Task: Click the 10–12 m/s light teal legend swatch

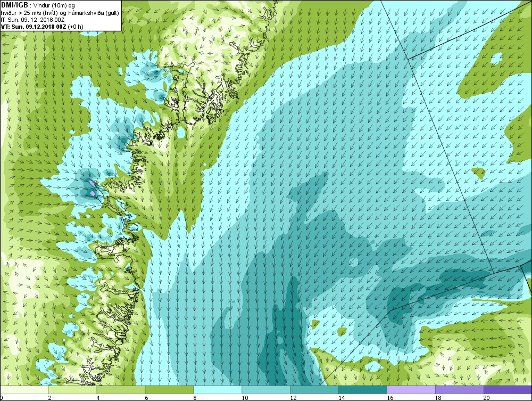Action: (266, 389)
